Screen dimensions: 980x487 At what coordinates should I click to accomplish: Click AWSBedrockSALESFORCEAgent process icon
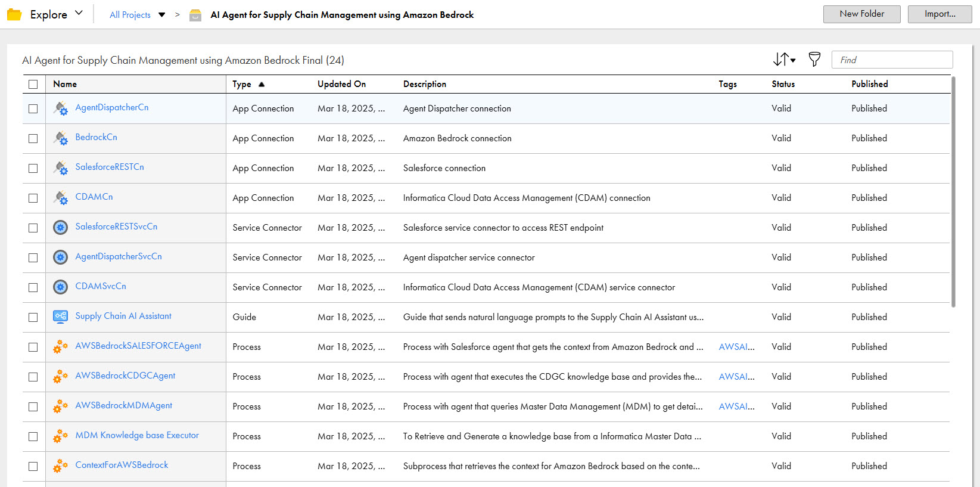click(61, 347)
